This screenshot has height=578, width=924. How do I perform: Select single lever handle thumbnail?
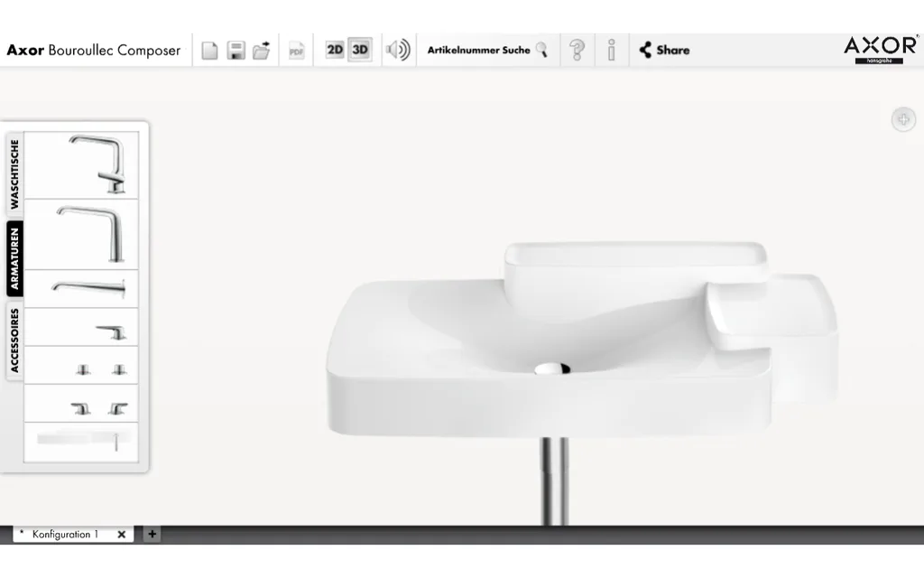(81, 327)
